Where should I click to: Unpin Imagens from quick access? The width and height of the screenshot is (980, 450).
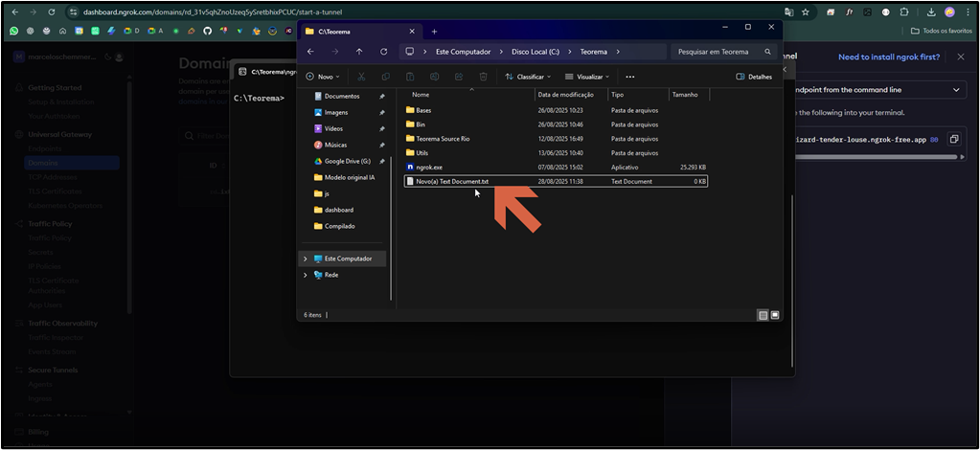click(382, 113)
